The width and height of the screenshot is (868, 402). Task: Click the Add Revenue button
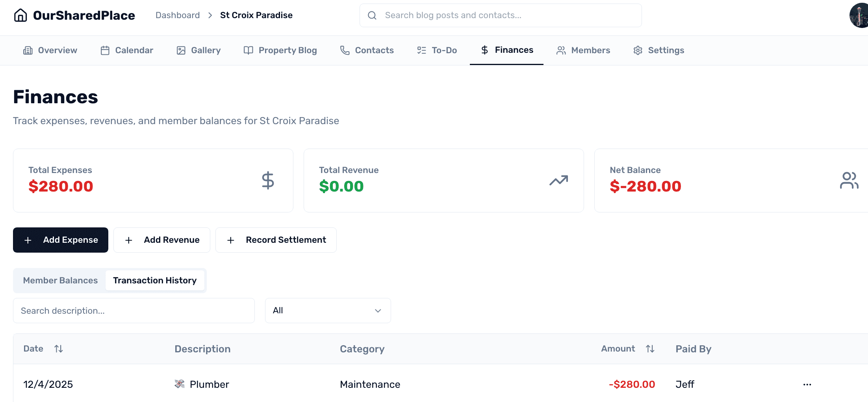click(x=162, y=240)
